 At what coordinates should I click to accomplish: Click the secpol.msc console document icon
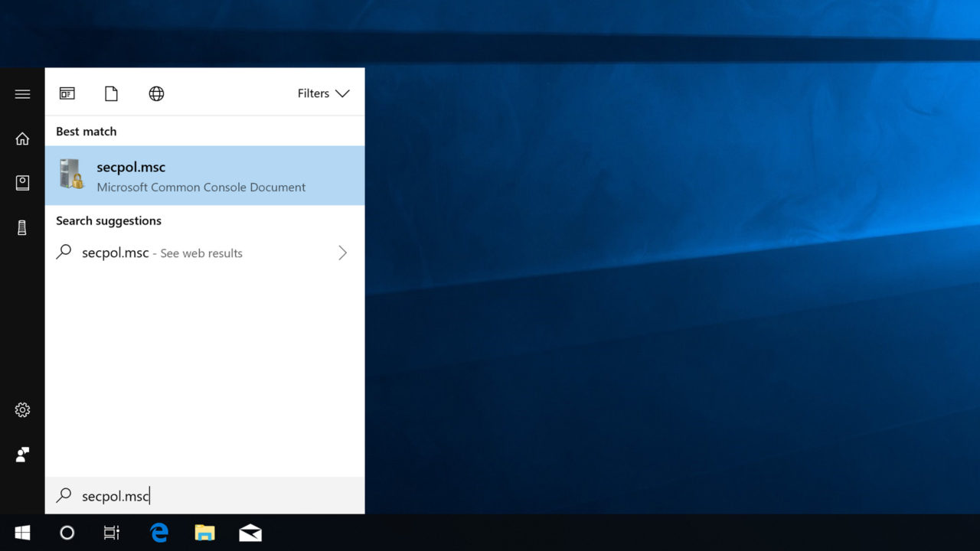click(x=71, y=174)
